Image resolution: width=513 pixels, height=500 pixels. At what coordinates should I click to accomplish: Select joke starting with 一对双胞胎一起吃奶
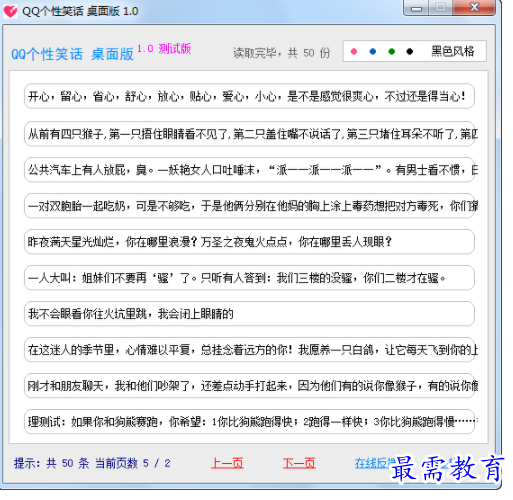[249, 206]
